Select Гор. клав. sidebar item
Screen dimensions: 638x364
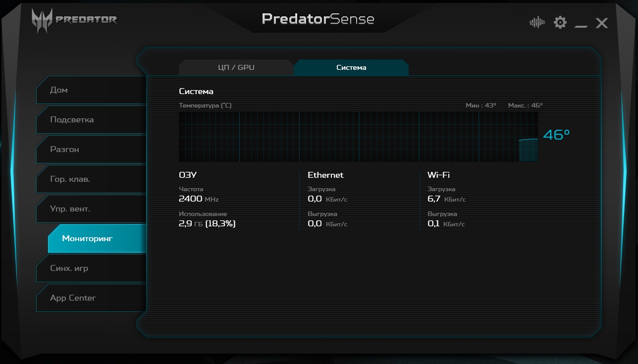pos(91,179)
